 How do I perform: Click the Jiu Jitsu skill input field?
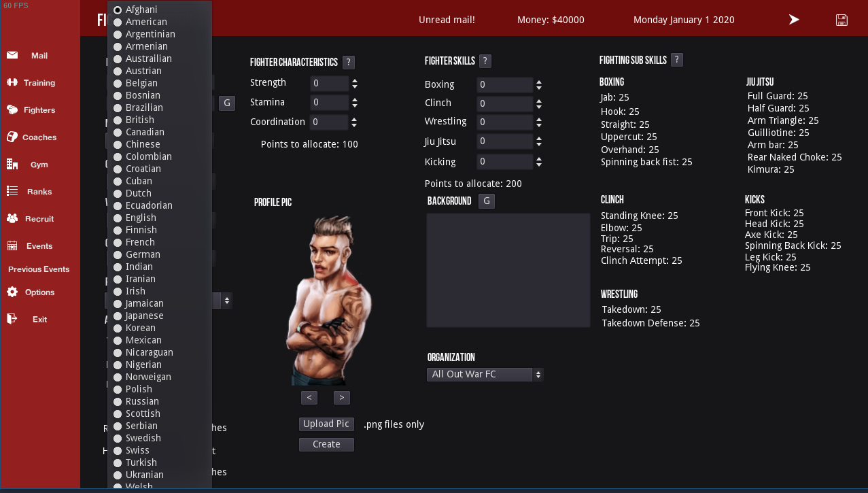(x=504, y=142)
